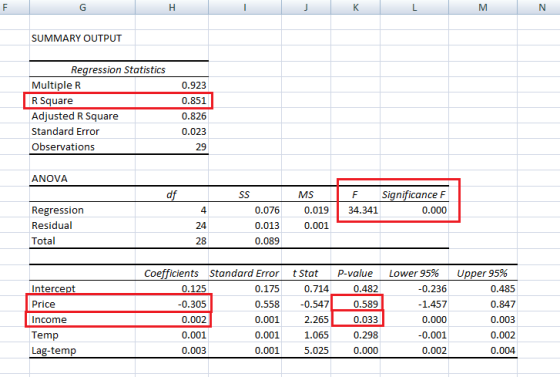The height and width of the screenshot is (377, 560).
Task: Select the Residual SS value 0.013
Action: [267, 226]
